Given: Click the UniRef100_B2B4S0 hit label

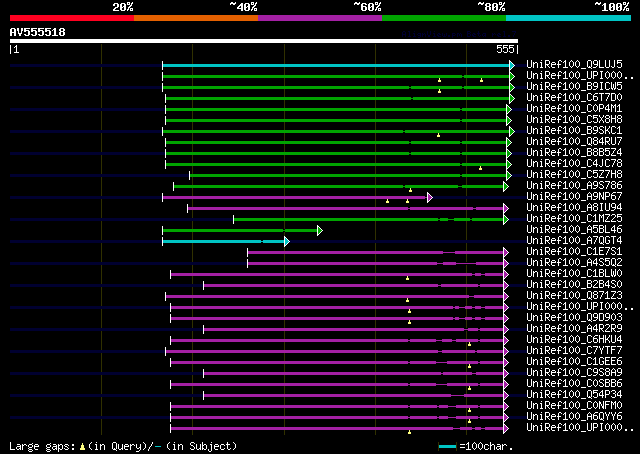Looking at the screenshot, I should pyautogui.click(x=574, y=284).
